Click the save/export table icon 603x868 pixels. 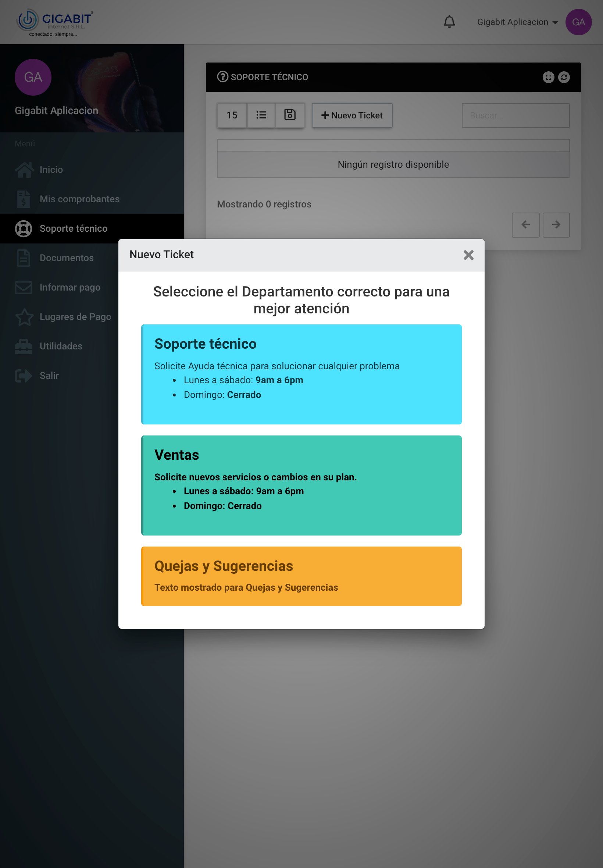coord(290,115)
